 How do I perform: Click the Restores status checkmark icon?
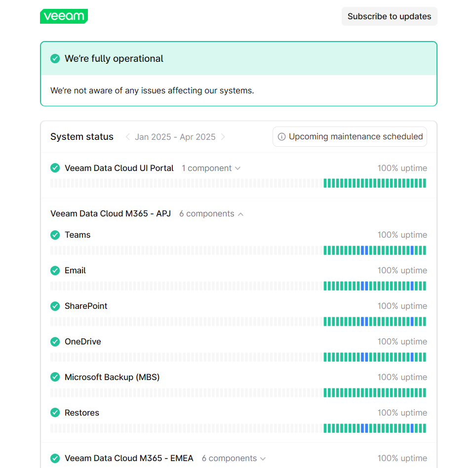pos(55,413)
